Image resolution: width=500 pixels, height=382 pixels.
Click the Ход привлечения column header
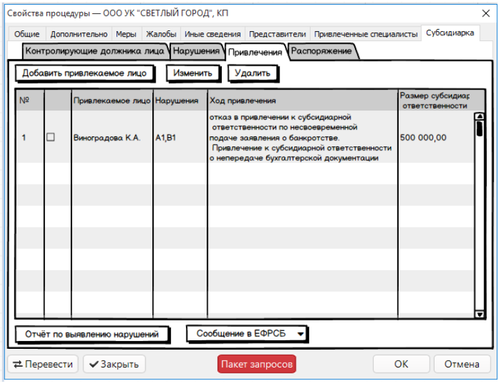(302, 100)
